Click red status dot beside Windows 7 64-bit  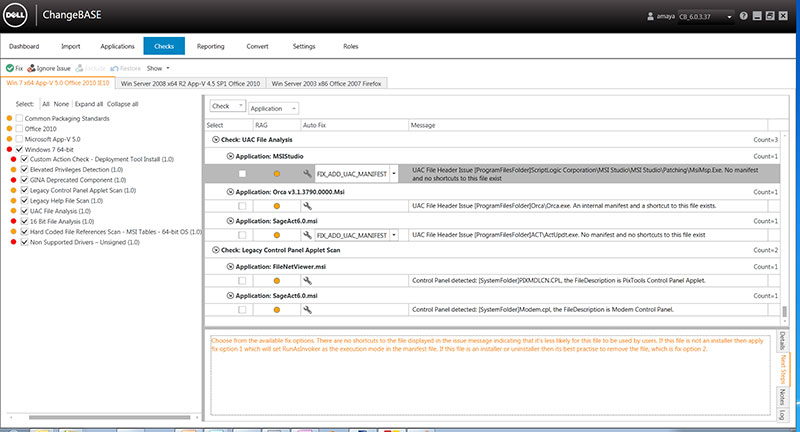point(9,149)
